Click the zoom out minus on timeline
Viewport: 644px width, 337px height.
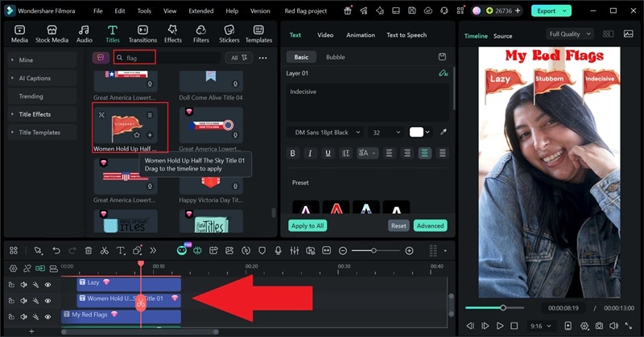click(343, 251)
